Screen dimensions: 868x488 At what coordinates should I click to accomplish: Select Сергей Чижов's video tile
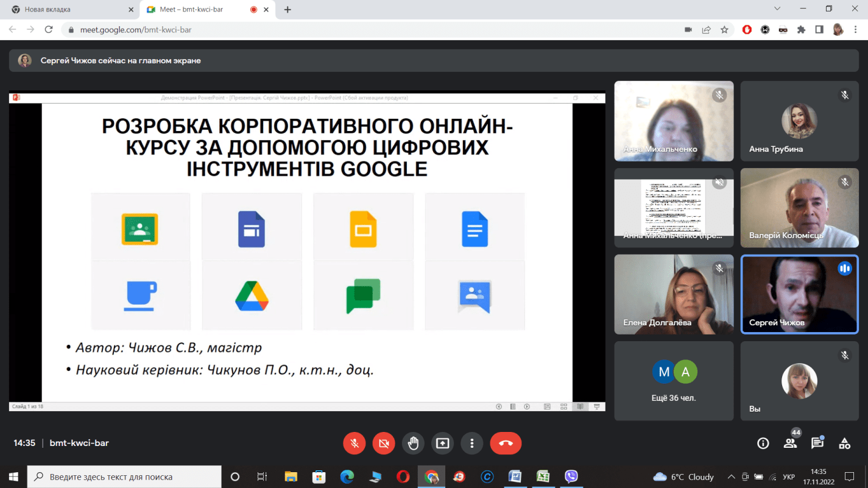pyautogui.click(x=799, y=294)
